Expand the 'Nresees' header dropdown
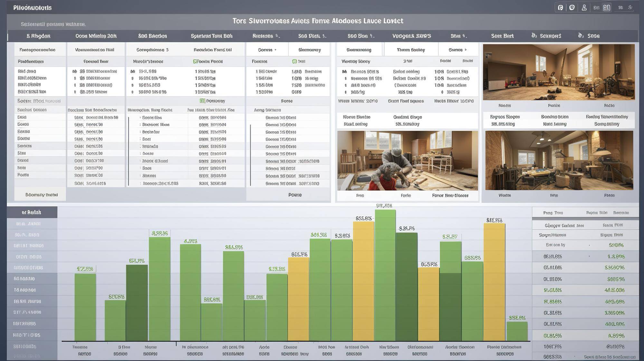644x361 pixels. click(x=266, y=36)
